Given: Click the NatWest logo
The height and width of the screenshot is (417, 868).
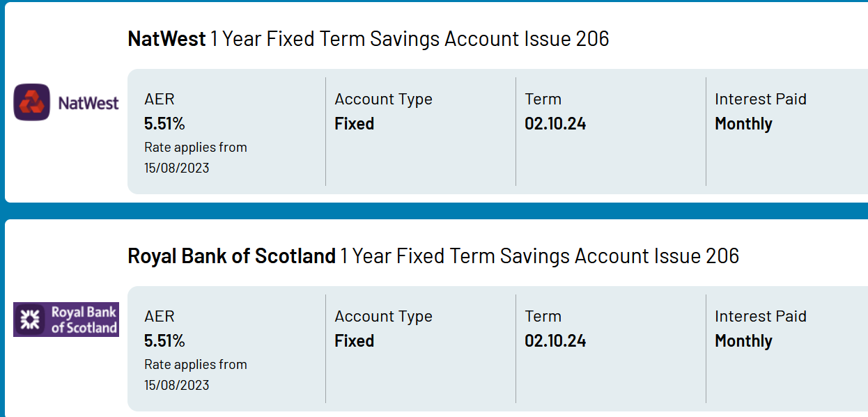Looking at the screenshot, I should tap(67, 102).
